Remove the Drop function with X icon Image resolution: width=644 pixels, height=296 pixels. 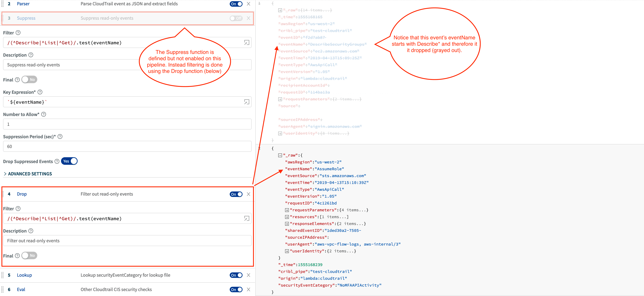tap(249, 194)
